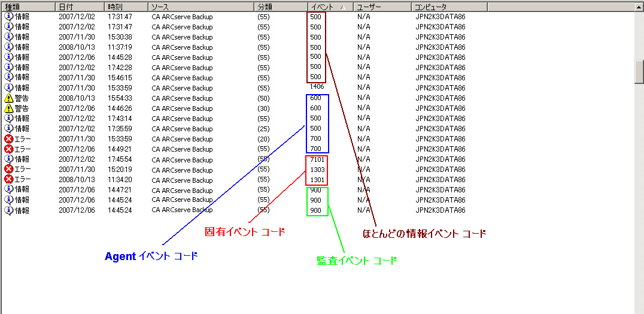
Task: Click info icon of the 14:47:21 event
Action: [9, 189]
